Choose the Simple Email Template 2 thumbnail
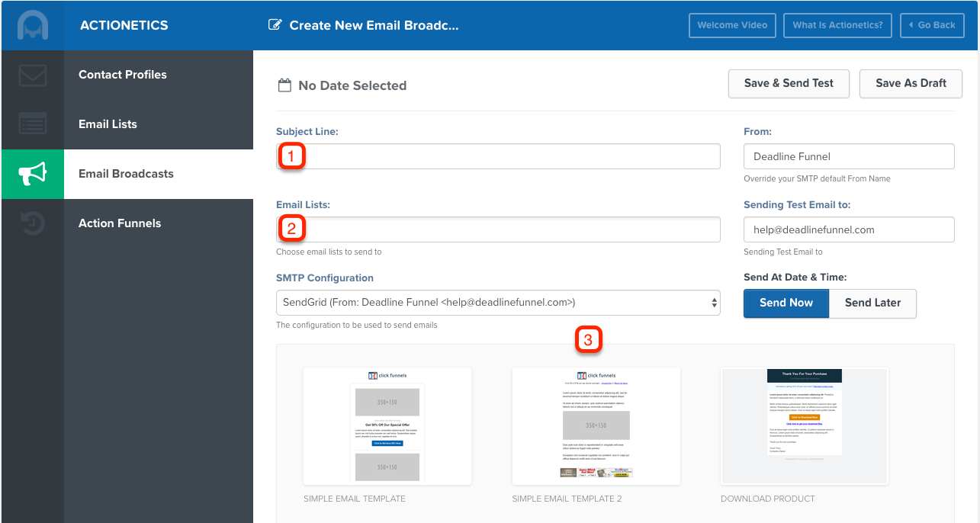 click(x=596, y=425)
